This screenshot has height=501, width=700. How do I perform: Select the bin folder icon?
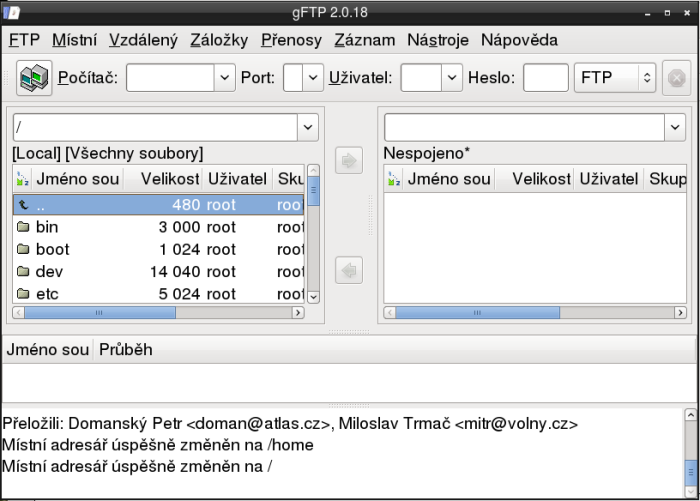(x=23, y=227)
